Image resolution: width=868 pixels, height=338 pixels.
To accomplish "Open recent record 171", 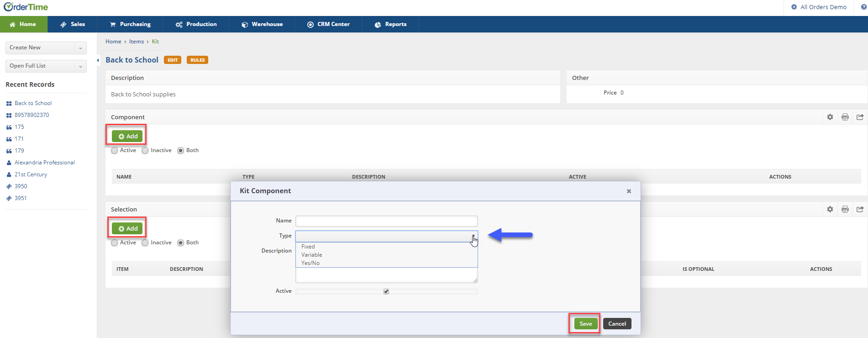I will pyautogui.click(x=19, y=139).
